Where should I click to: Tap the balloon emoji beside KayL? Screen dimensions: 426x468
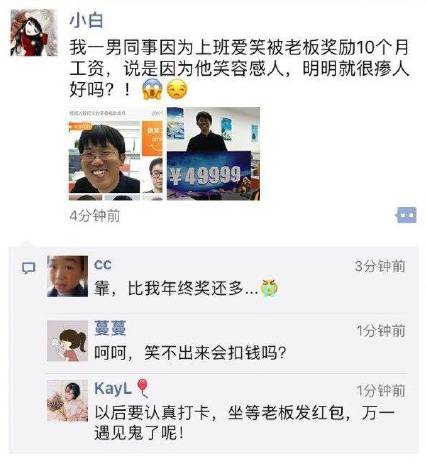click(143, 388)
